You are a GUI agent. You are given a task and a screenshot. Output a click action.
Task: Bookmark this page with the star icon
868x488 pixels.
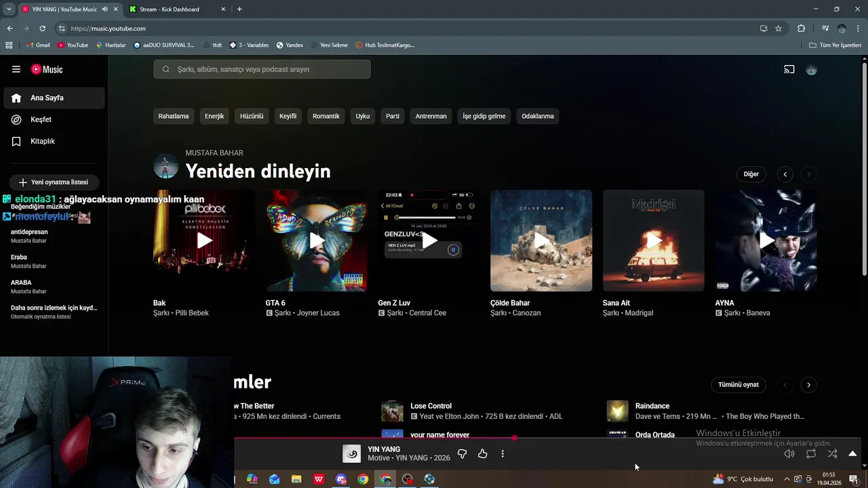(778, 28)
